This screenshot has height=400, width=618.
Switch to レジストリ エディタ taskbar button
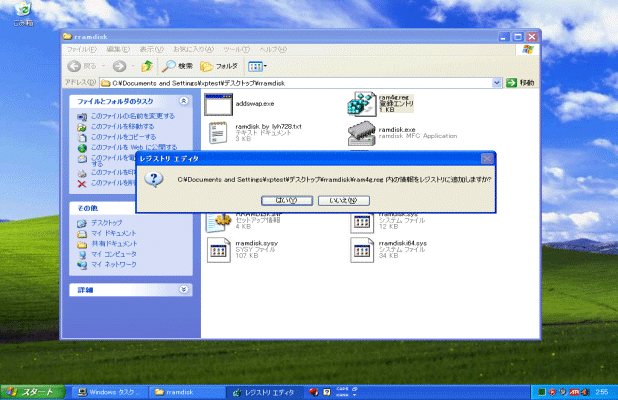[264, 392]
